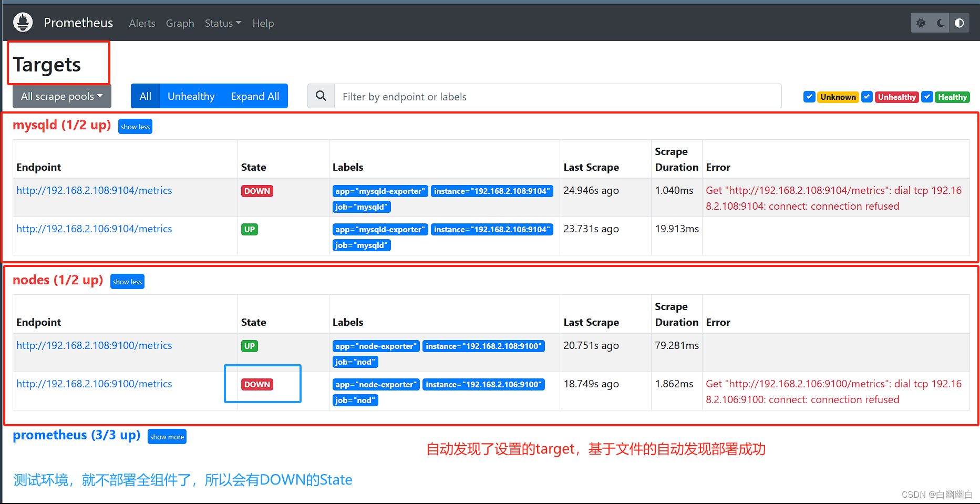The height and width of the screenshot is (504, 980).
Task: Click DOWN badge for 192.168.2.108:9104
Action: [x=257, y=191]
